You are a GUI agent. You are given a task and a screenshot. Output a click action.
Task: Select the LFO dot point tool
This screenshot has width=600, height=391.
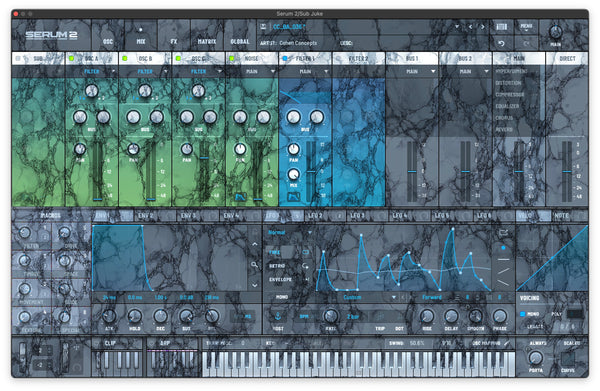pyautogui.click(x=503, y=248)
